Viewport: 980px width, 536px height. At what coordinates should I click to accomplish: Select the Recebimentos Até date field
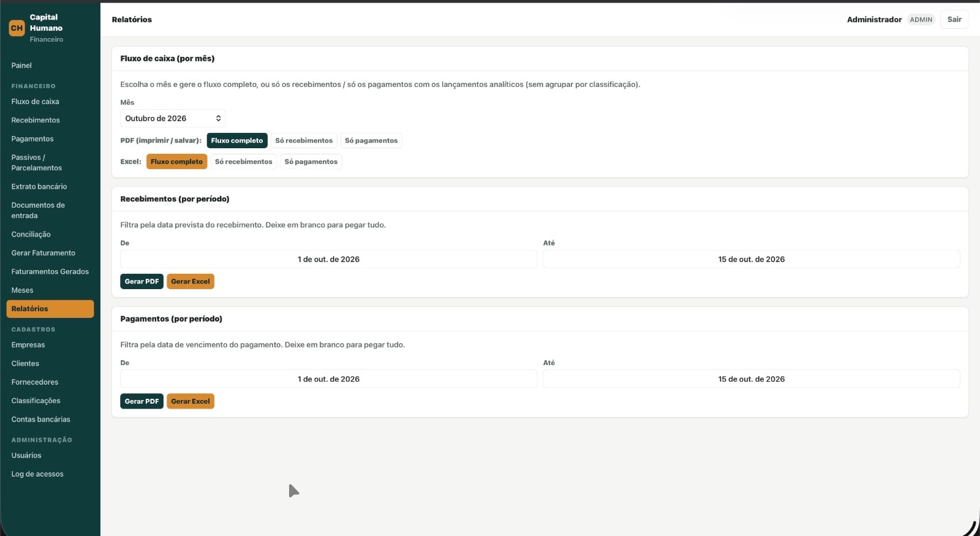pos(752,259)
